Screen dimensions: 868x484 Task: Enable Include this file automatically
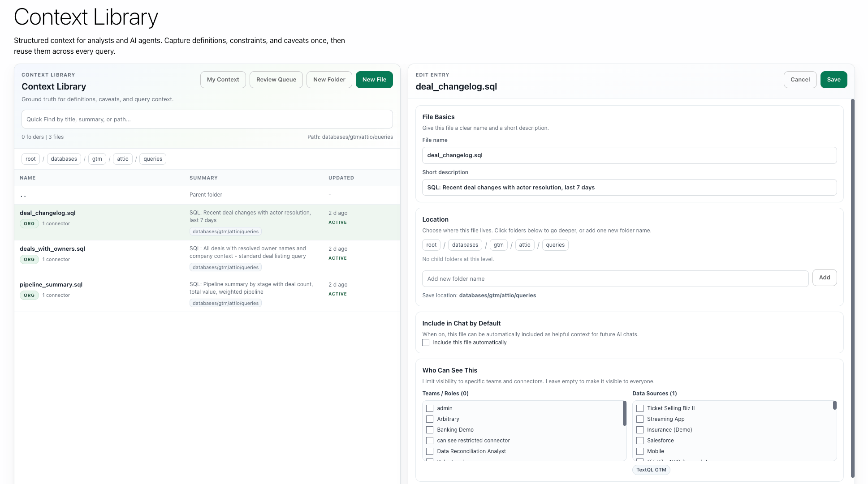[426, 343]
